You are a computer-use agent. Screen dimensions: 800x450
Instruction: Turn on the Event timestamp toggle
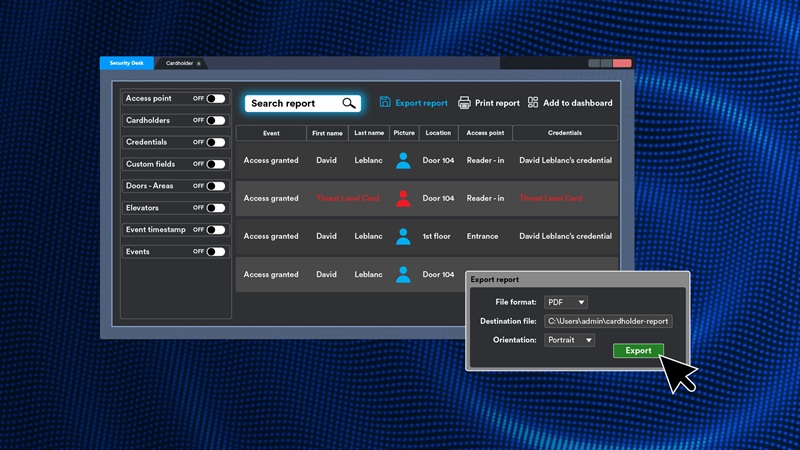(x=215, y=230)
